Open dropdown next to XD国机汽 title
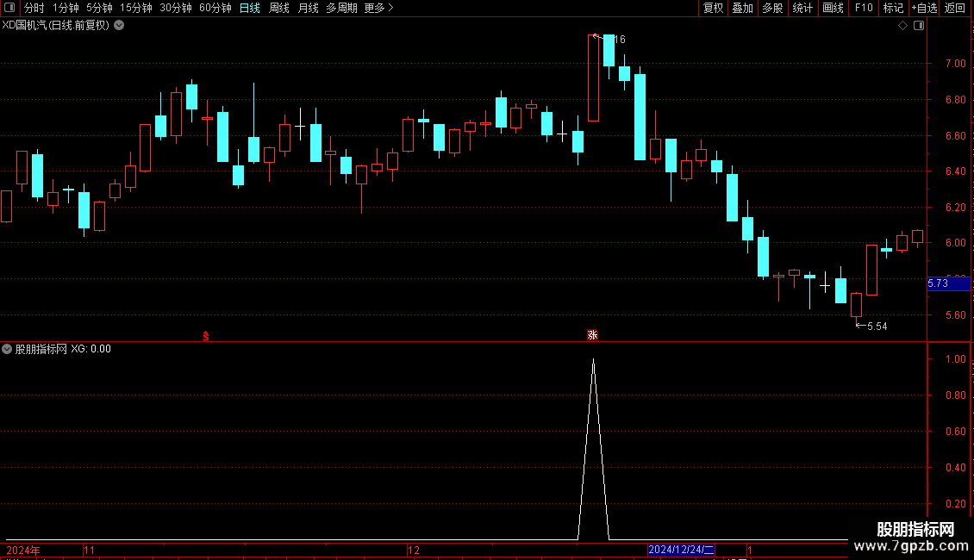Image resolution: width=974 pixels, height=560 pixels. click(119, 26)
